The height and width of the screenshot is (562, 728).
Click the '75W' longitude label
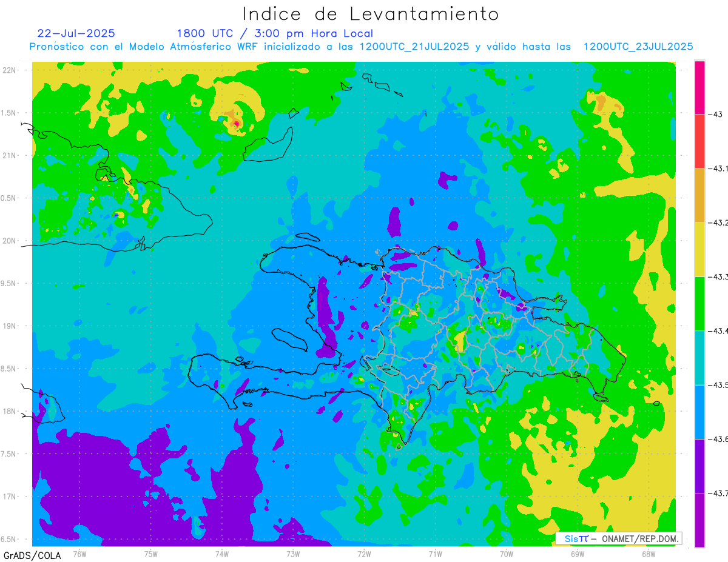coord(151,554)
